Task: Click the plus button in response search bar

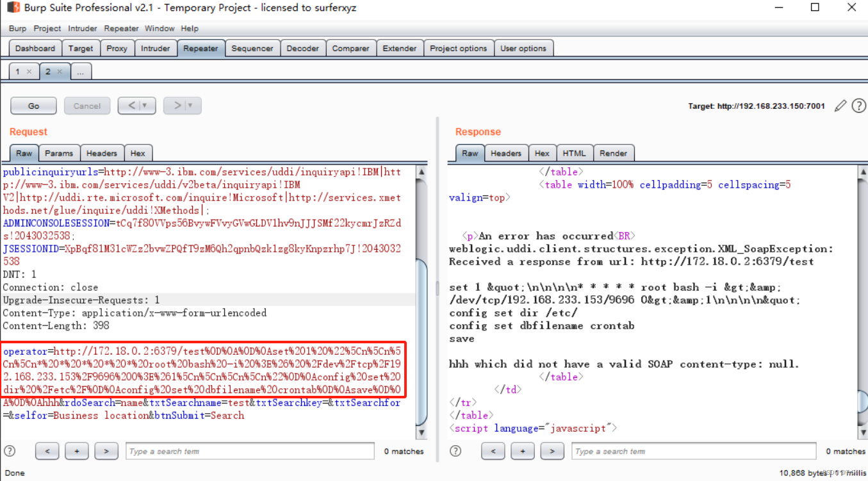Action: 523,451
